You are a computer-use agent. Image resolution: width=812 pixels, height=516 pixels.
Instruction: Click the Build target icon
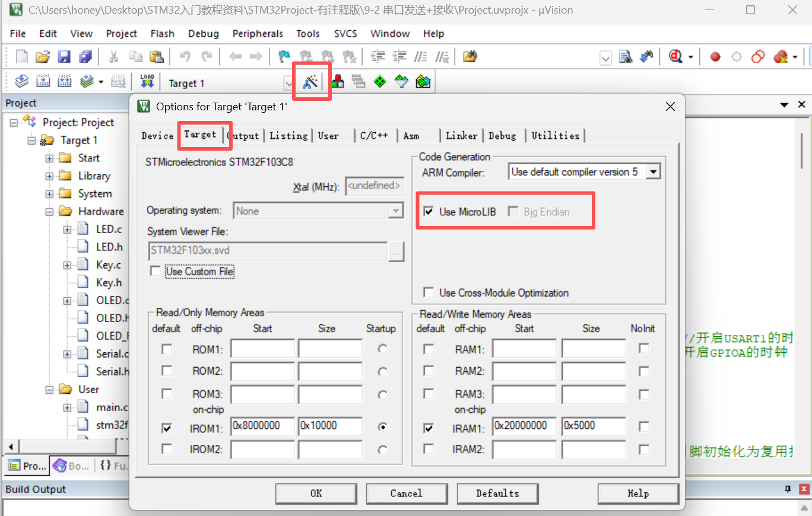point(43,81)
